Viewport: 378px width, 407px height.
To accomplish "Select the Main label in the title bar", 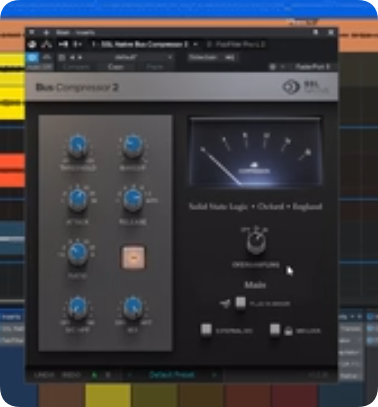I will click(x=63, y=32).
